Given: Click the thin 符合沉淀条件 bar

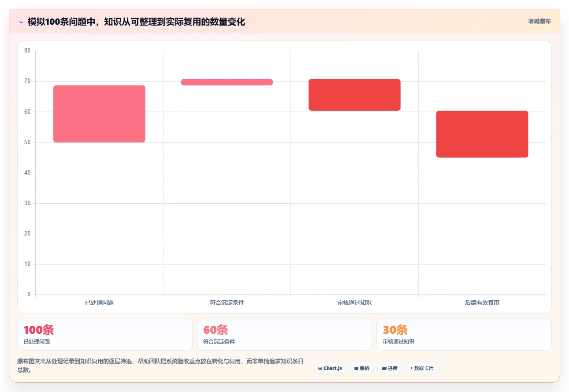Looking at the screenshot, I should [x=227, y=82].
